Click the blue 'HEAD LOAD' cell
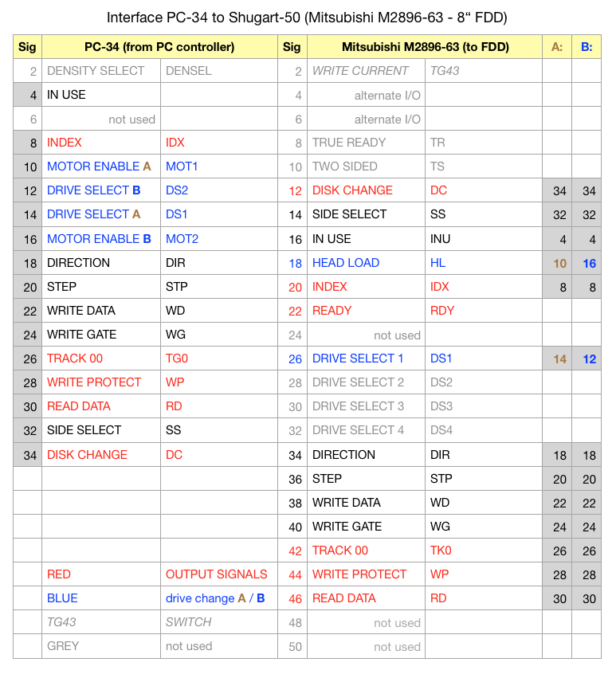Screen dimensions: 616x674 (366, 263)
